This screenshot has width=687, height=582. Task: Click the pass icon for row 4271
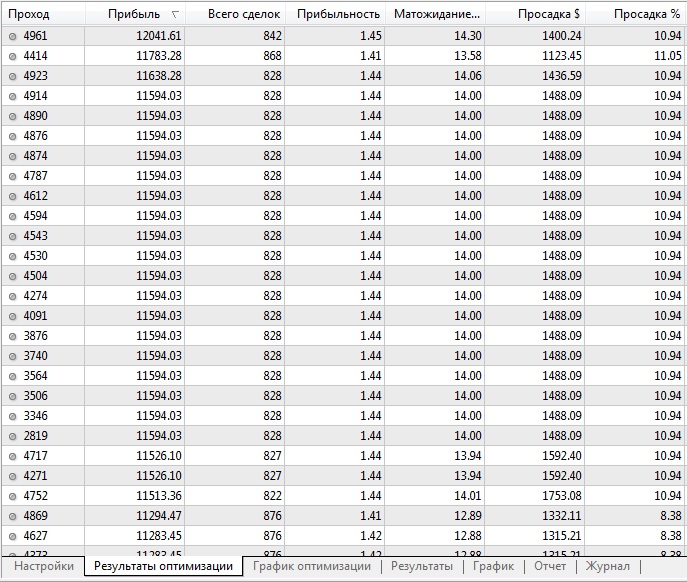pos(13,476)
